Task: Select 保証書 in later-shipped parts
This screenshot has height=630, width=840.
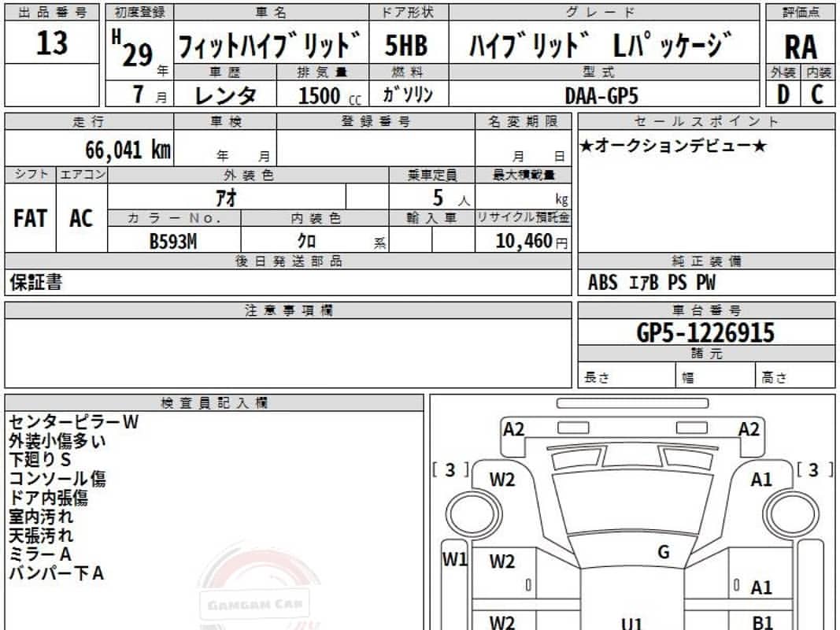Action: (x=36, y=283)
